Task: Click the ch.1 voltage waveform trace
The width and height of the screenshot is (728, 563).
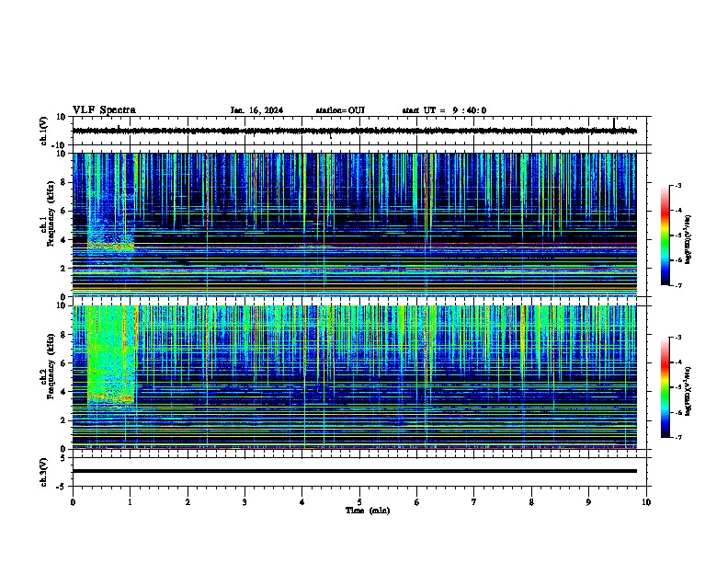Action: (x=354, y=131)
